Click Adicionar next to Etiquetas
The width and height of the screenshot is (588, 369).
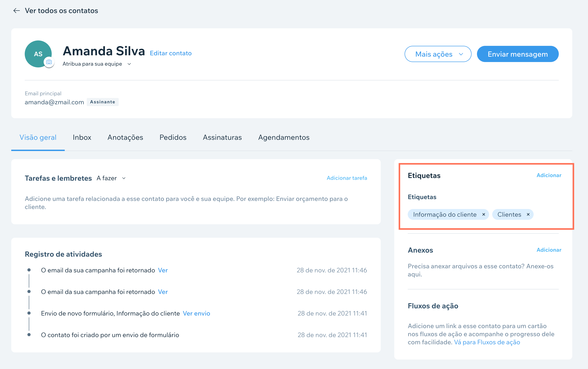click(549, 175)
